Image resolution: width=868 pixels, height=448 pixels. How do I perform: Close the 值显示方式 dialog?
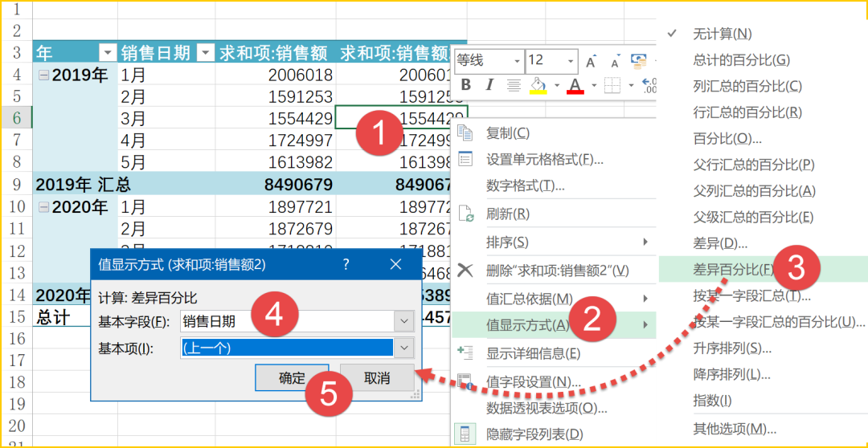click(x=395, y=264)
